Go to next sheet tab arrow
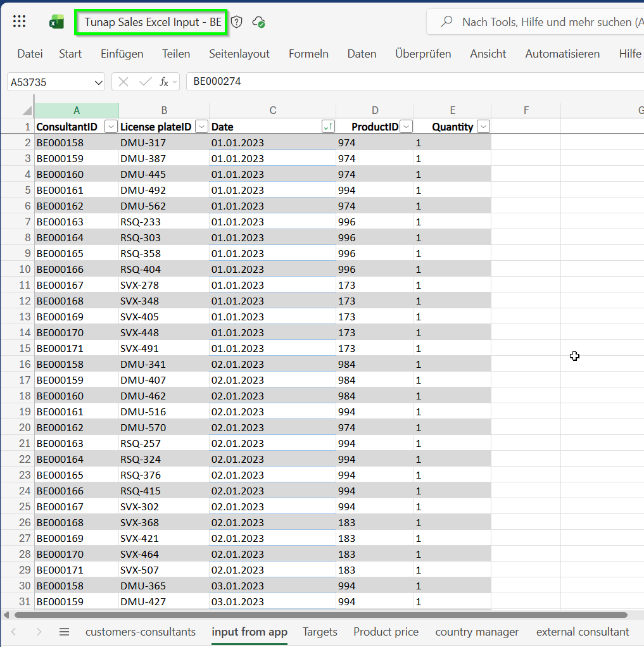 click(39, 632)
